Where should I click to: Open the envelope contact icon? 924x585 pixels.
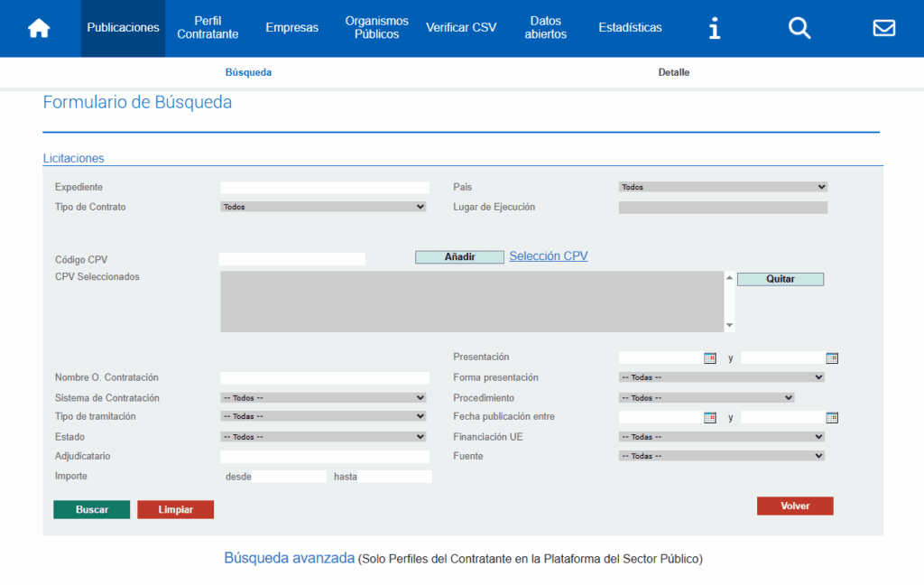(883, 28)
